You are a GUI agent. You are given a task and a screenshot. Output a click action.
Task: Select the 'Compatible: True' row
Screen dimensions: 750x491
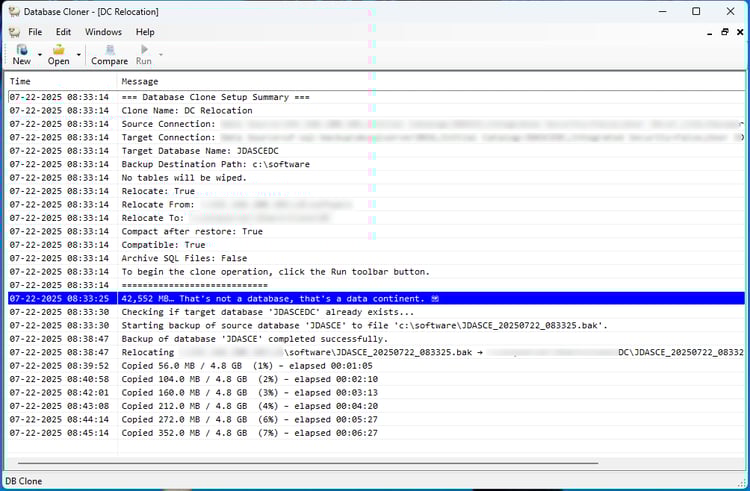(376, 245)
